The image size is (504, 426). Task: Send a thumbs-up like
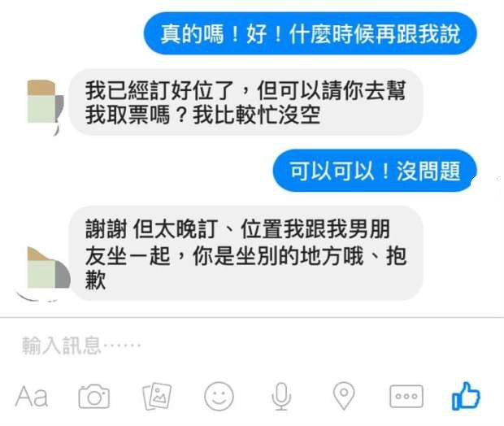coord(466,396)
